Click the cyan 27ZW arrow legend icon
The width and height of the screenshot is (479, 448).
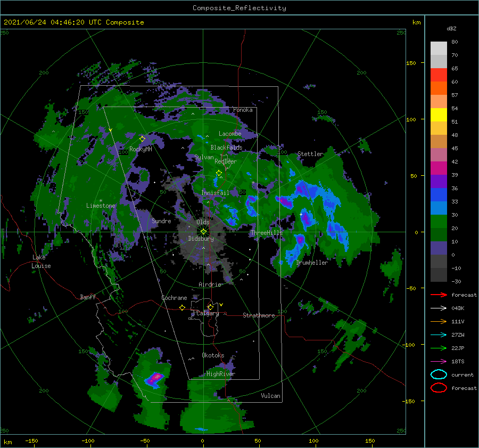coord(439,335)
